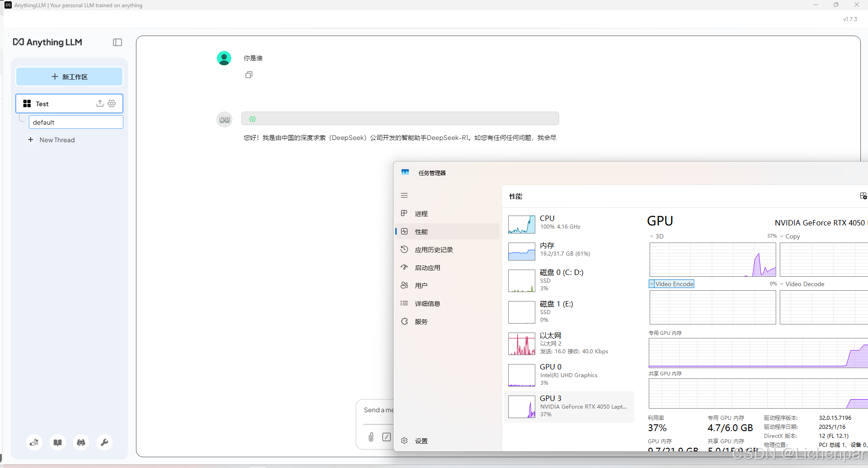Create a New Thread
This screenshot has width=868, height=468.
[51, 140]
